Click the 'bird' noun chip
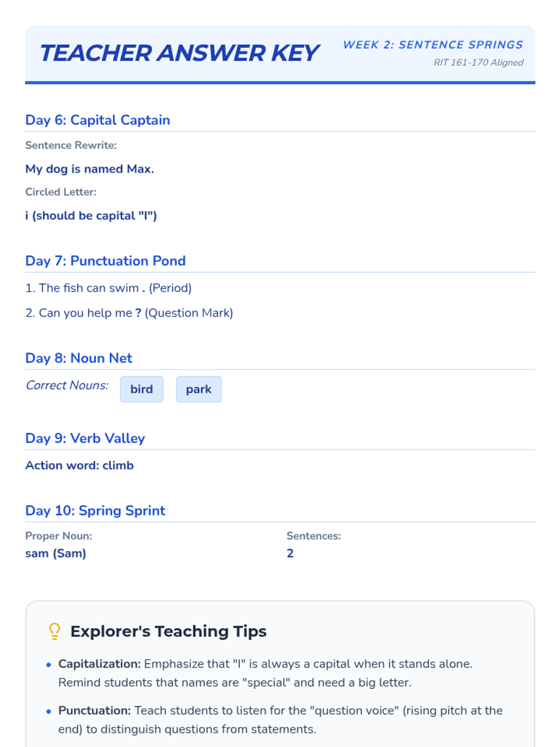560x747 pixels. [141, 389]
